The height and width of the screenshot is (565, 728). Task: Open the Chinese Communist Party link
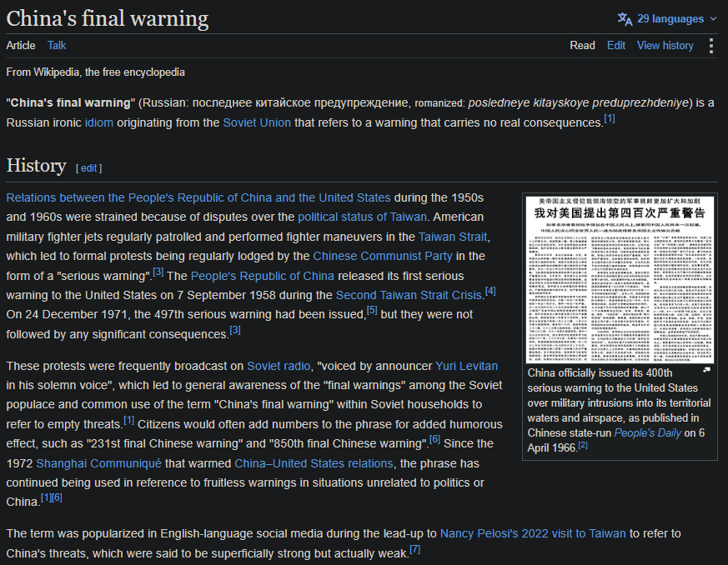tap(383, 256)
